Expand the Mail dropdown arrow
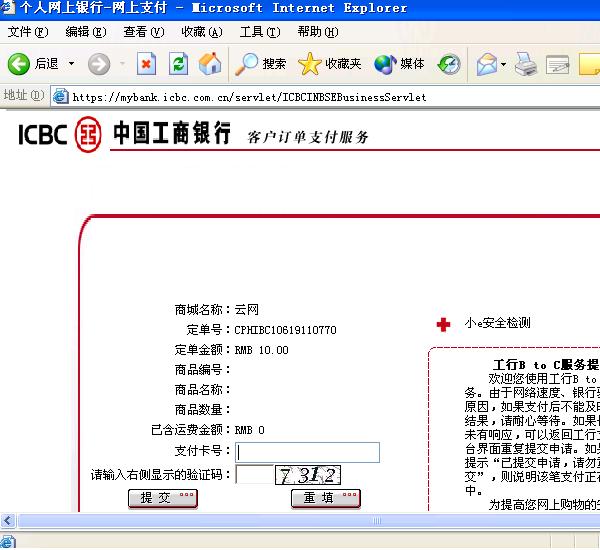The image size is (600, 550). click(504, 64)
